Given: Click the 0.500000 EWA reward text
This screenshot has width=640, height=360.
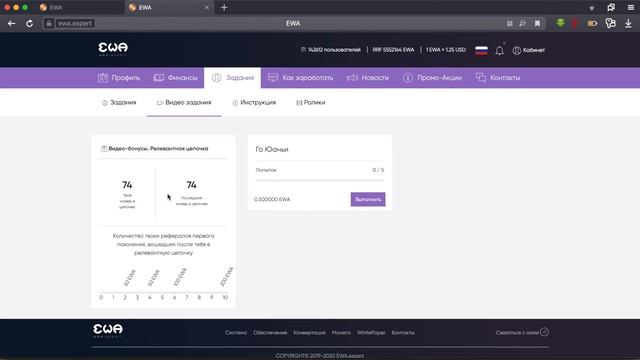Looking at the screenshot, I should click(x=272, y=199).
